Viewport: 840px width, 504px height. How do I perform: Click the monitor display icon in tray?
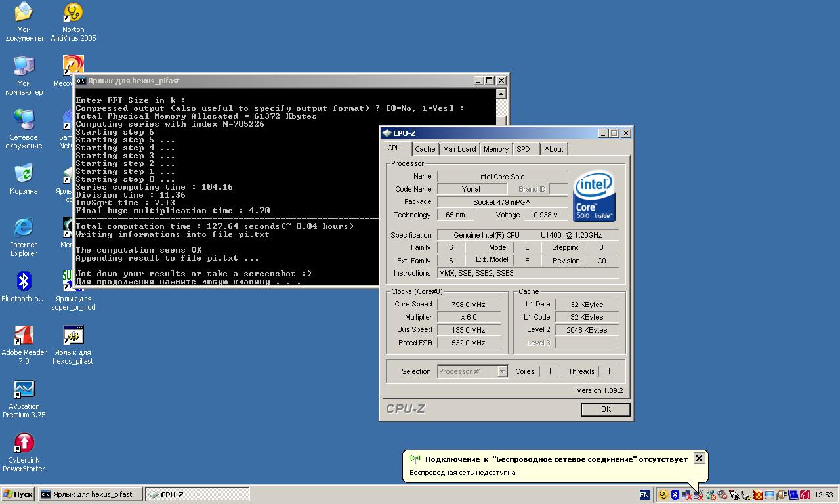[x=769, y=495]
